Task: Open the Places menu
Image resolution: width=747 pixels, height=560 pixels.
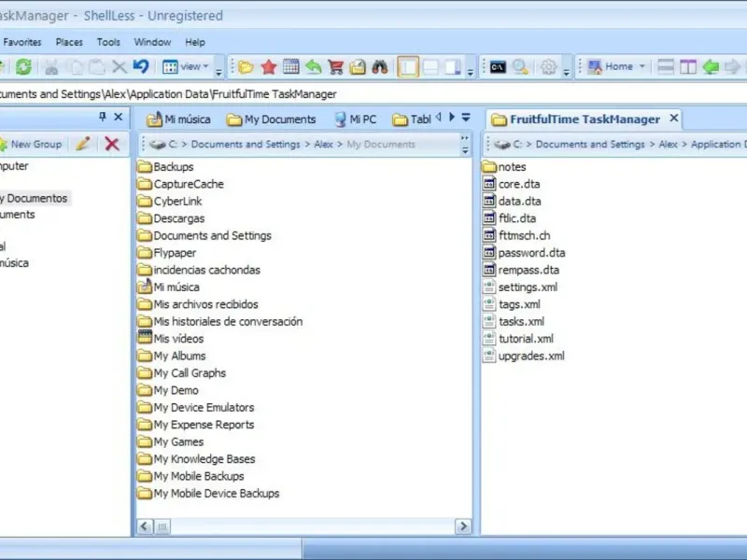Action: 69,42
